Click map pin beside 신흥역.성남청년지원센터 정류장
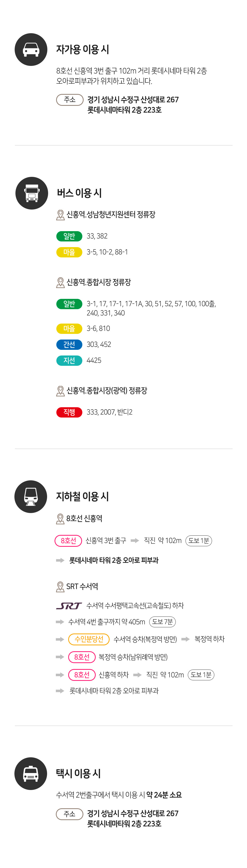247x868 pixels. tap(60, 215)
